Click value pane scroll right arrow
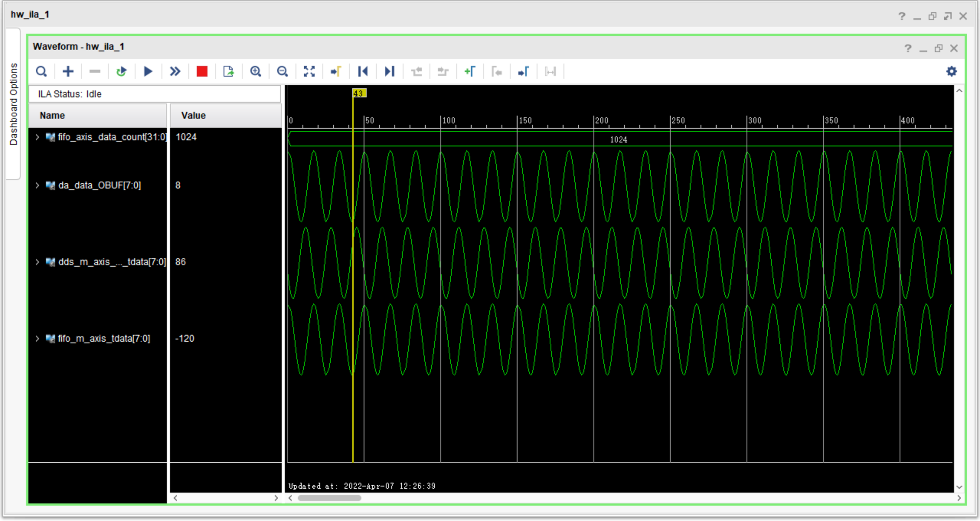Screen dimensions: 980x521 pyautogui.click(x=276, y=498)
